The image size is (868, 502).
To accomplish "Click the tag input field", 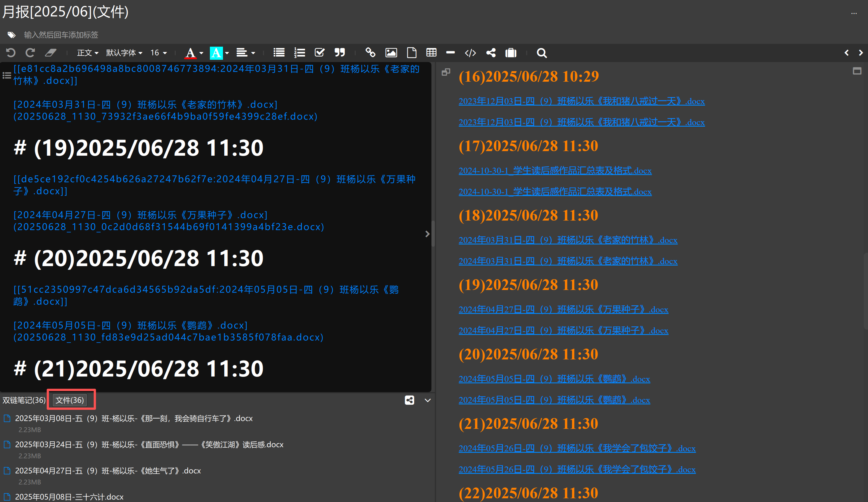I will (x=61, y=35).
